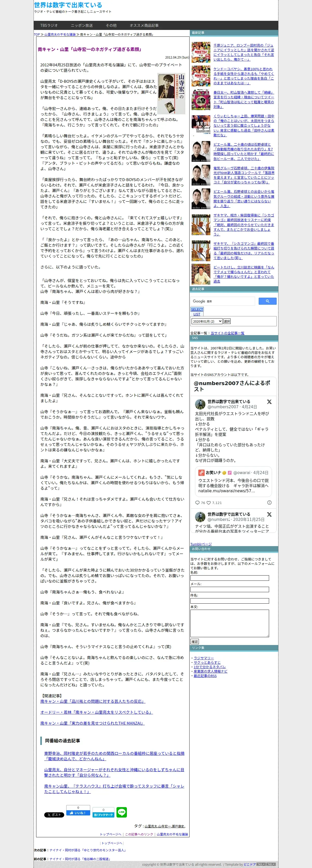Open 最近記事のRSS link

[x=205, y=676]
